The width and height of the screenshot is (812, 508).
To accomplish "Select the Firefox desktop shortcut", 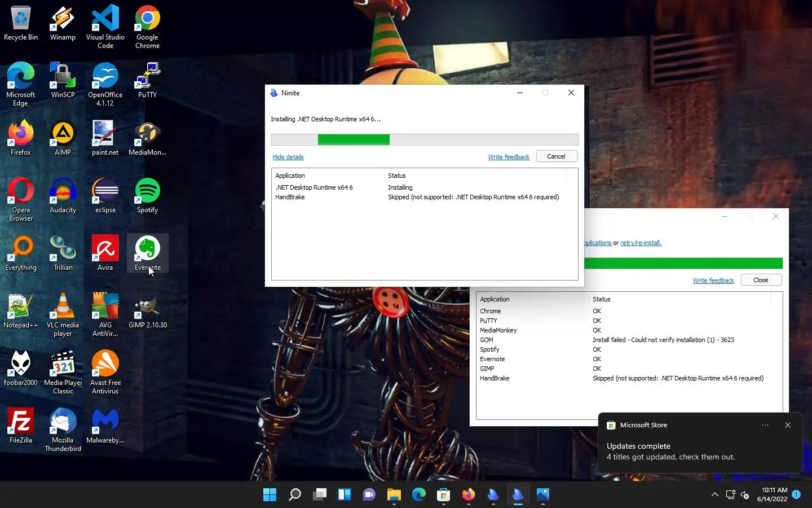I will (x=21, y=138).
